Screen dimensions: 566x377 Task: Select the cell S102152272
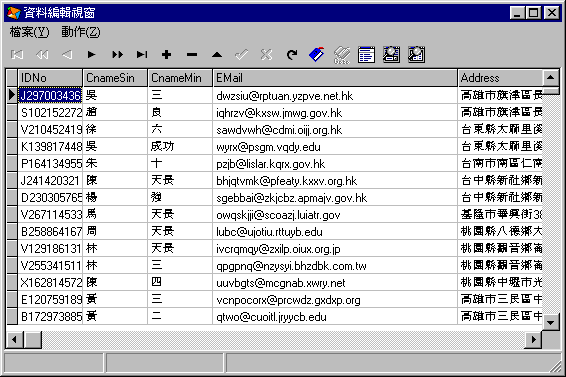[50, 113]
